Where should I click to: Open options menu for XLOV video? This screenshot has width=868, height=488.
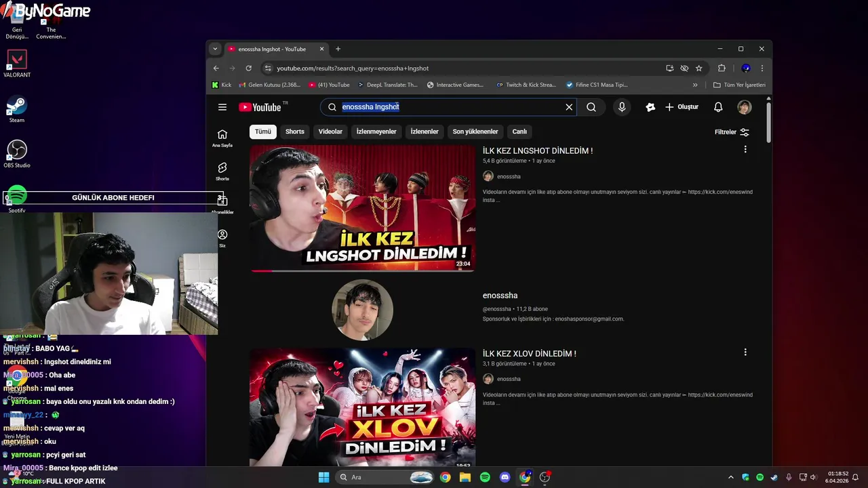pyautogui.click(x=745, y=352)
